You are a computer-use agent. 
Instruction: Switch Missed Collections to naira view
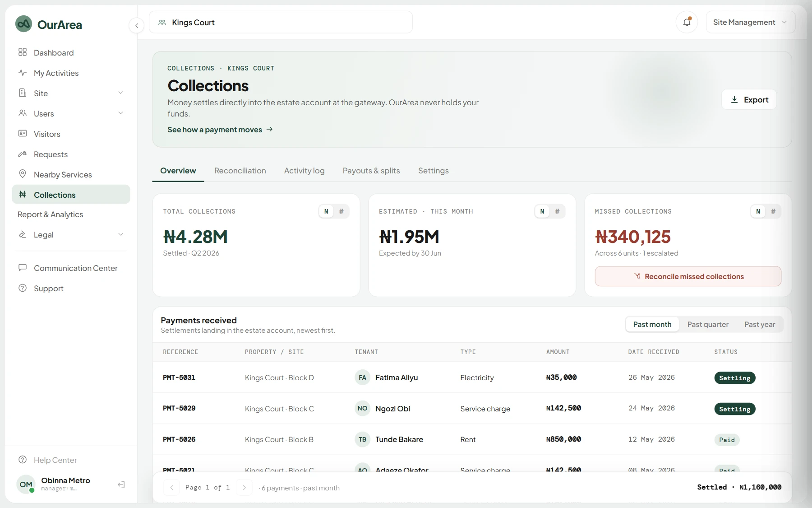pos(758,211)
